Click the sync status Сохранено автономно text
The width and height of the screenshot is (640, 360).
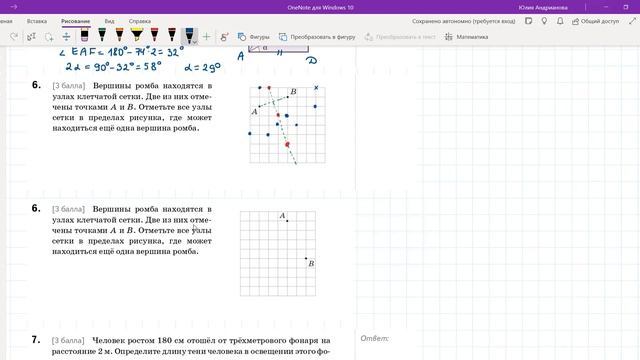coord(464,21)
